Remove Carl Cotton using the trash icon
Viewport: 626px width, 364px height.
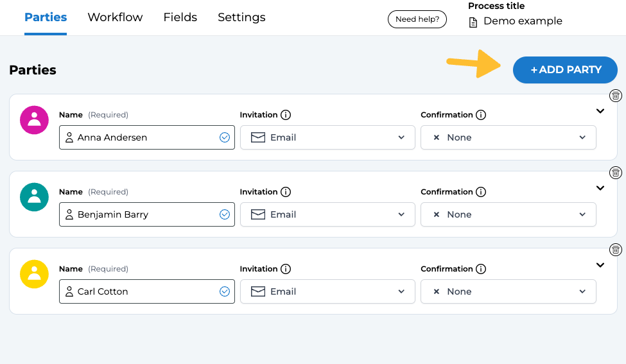pyautogui.click(x=615, y=250)
